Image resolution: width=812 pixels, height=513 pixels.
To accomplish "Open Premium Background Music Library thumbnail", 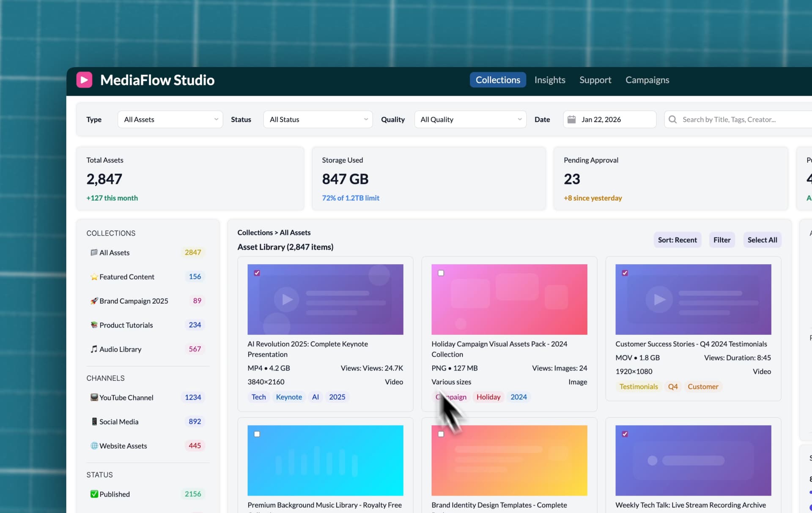I will pos(325,460).
